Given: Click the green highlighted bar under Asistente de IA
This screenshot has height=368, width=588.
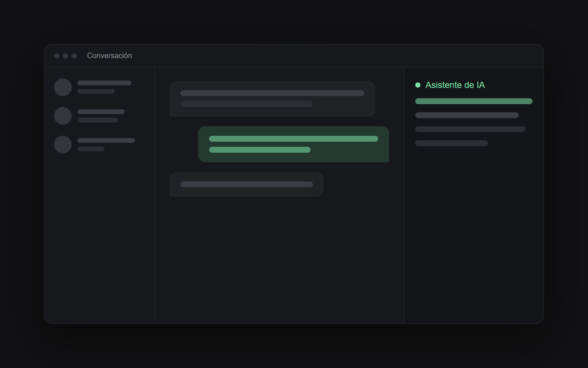Looking at the screenshot, I should 474,101.
